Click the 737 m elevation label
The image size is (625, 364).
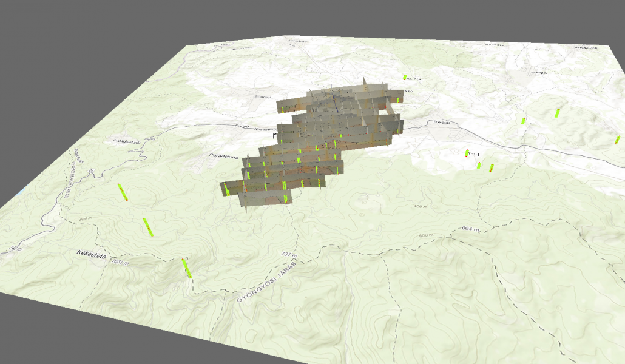tap(291, 255)
